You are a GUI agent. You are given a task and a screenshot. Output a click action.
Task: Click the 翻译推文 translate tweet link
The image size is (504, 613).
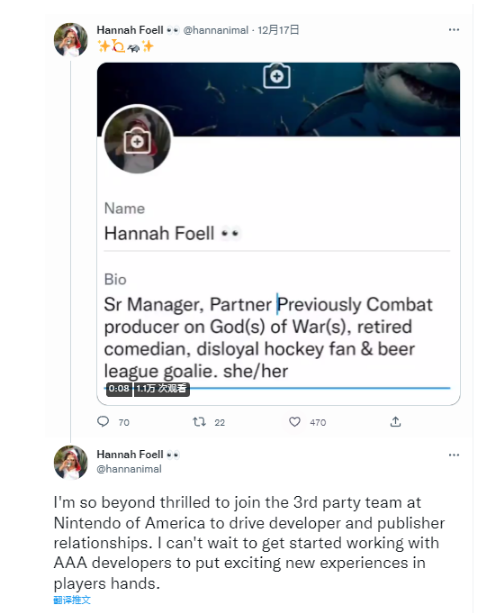click(x=72, y=600)
